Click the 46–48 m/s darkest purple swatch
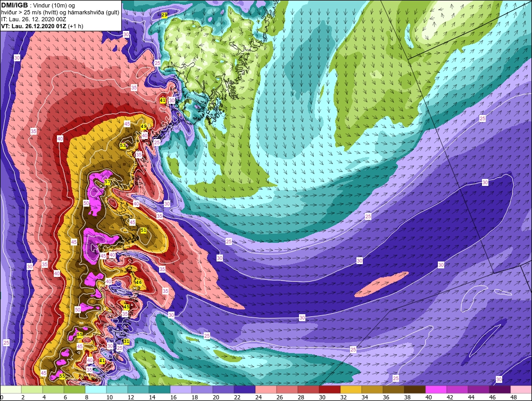 500,389
